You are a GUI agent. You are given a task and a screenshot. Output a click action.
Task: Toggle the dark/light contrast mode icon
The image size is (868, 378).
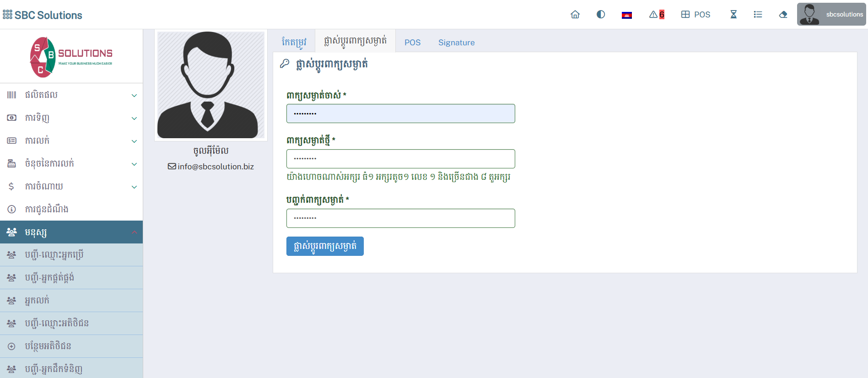601,15
